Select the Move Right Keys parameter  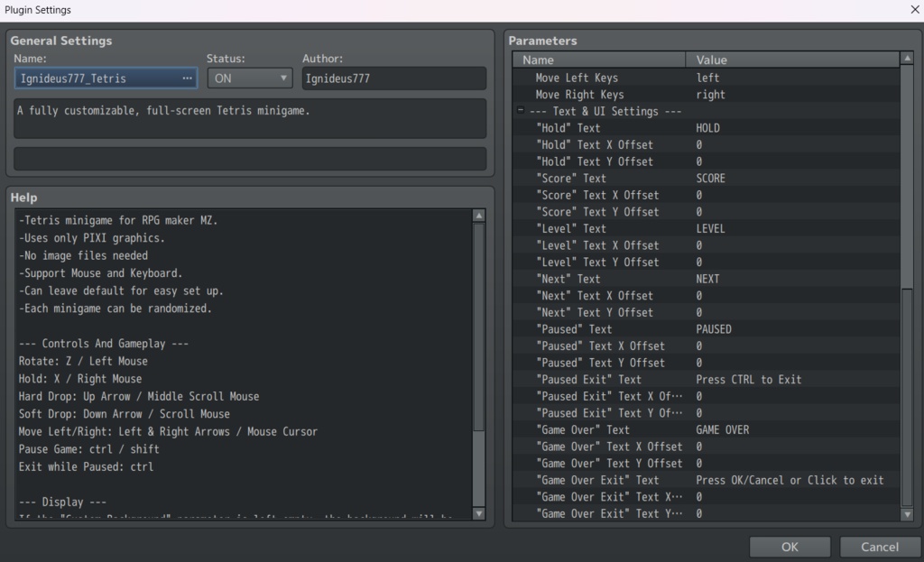[706, 94]
